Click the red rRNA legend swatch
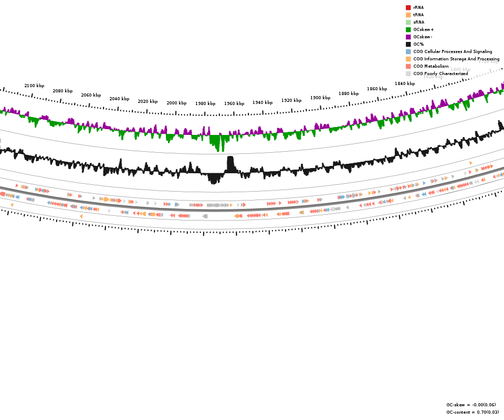This screenshot has height=420, width=504. tap(408, 7)
